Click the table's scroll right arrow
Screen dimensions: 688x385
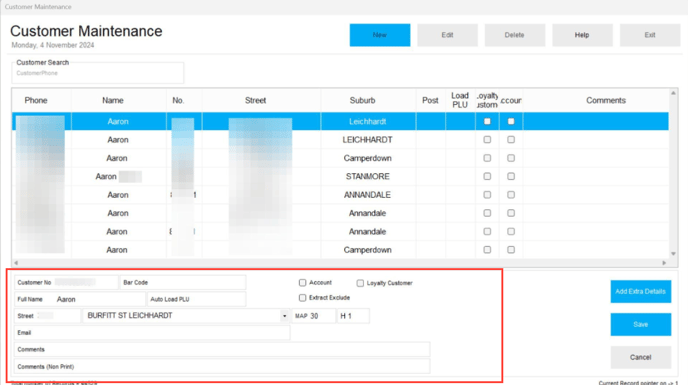(664, 263)
